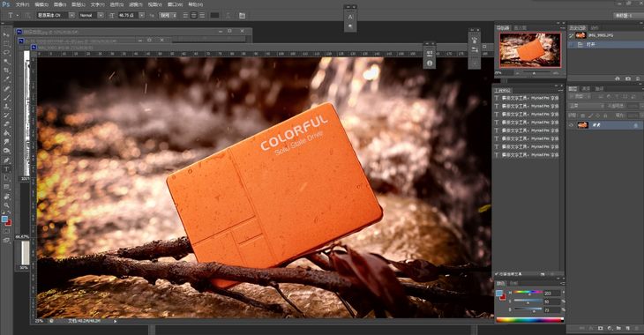The height and width of the screenshot is (335, 644).
Task: Switch to the 历史记录 History tab
Action: (578, 28)
